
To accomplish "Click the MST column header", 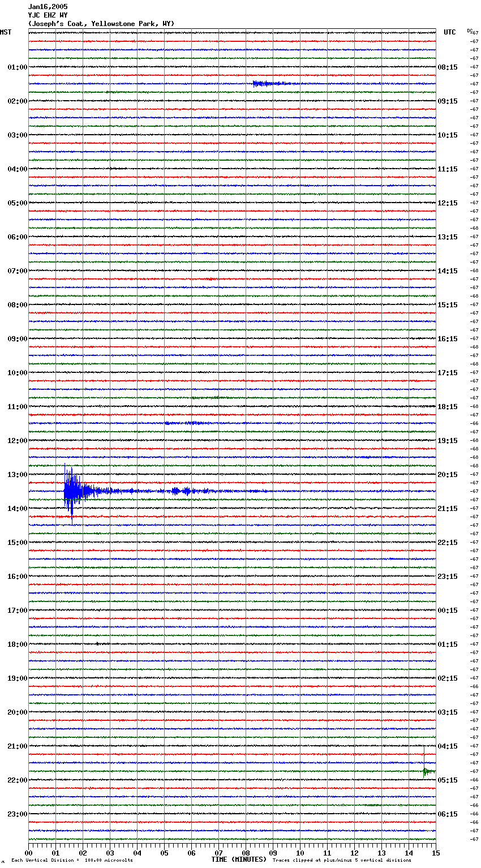I will point(6,32).
